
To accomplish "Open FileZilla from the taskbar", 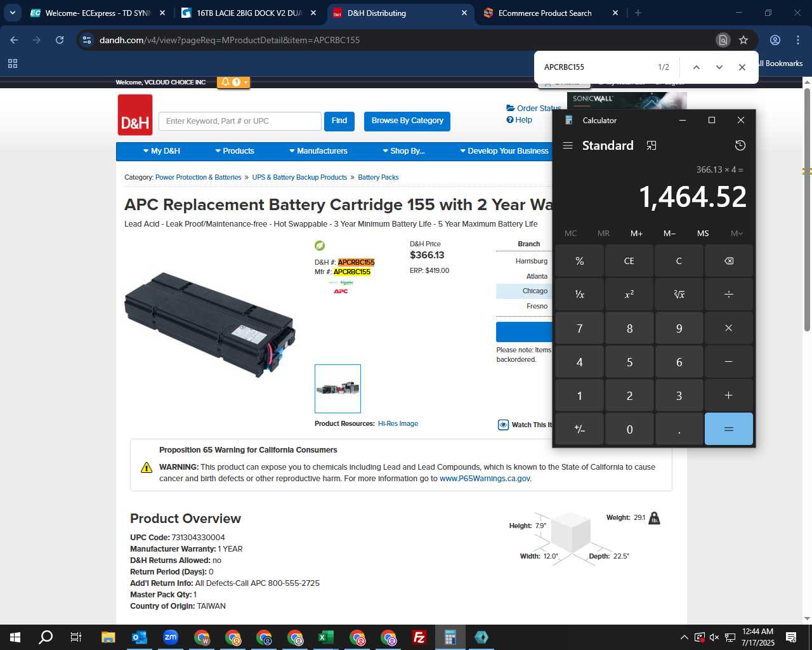I will click(419, 637).
